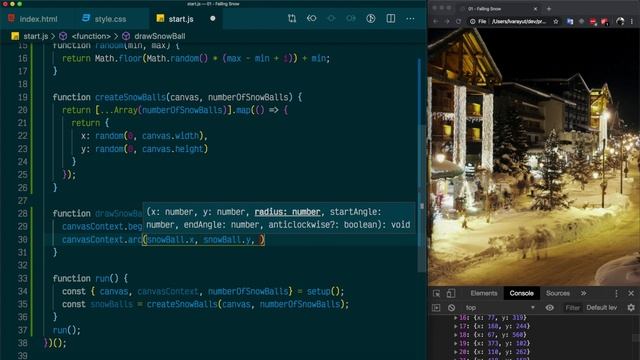The height and width of the screenshot is (360, 640).
Task: Click the snowy village image in browser page
Action: (x=534, y=157)
